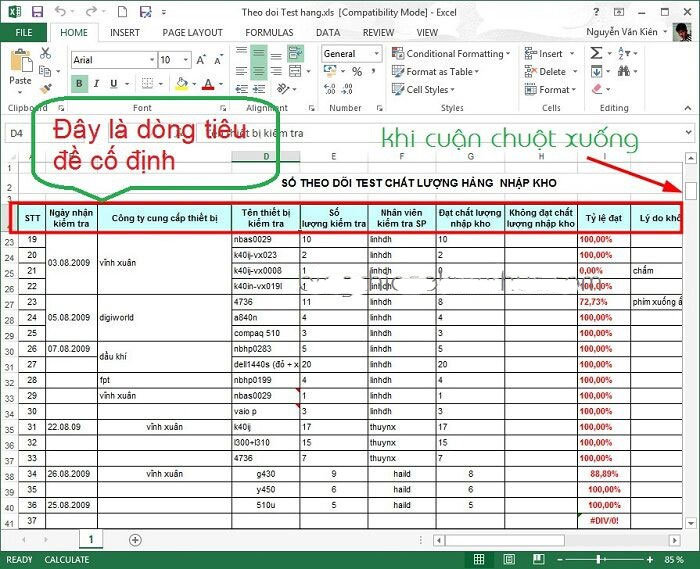Apply comma style number format
Viewport: 700px width, 569px height.
[x=373, y=71]
